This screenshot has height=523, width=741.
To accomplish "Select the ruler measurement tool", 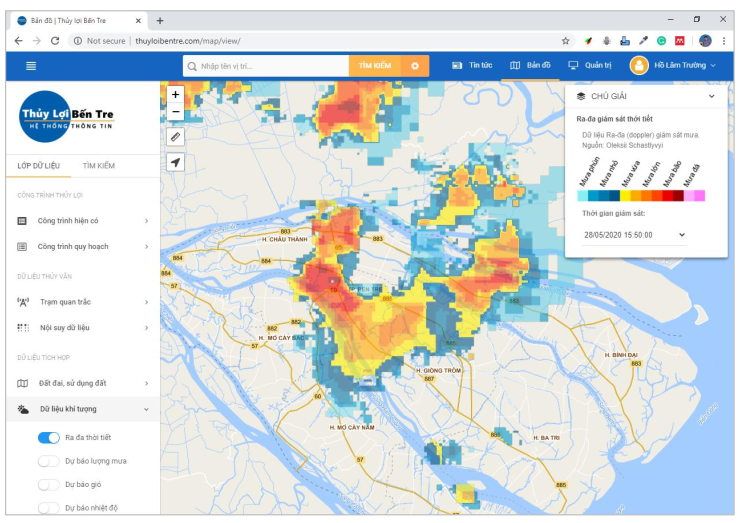I will (x=176, y=136).
